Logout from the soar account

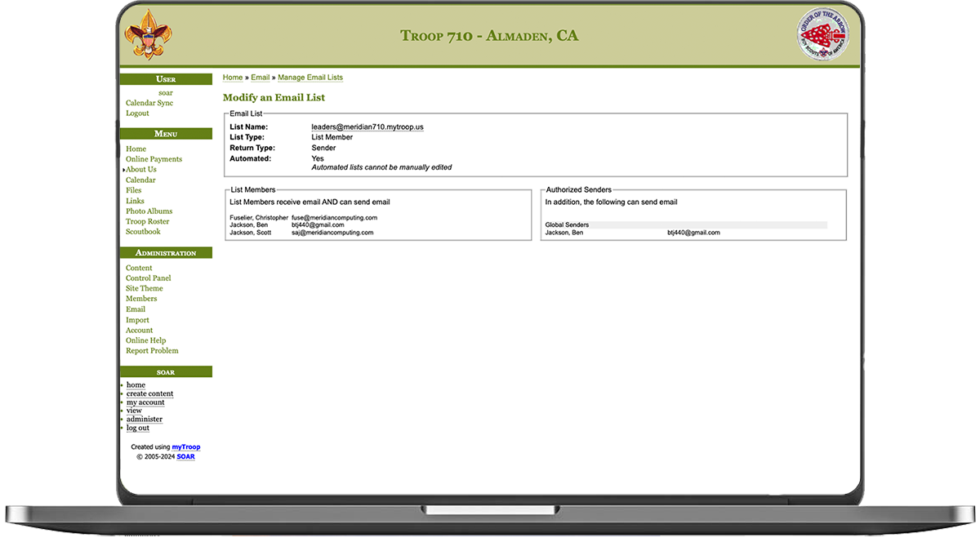(136, 113)
